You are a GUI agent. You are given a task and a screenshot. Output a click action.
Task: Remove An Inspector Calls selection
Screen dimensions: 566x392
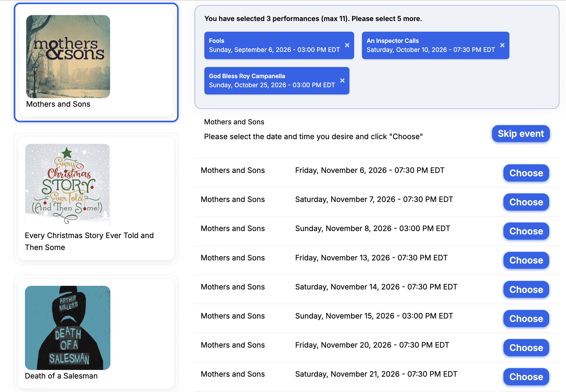pyautogui.click(x=502, y=45)
